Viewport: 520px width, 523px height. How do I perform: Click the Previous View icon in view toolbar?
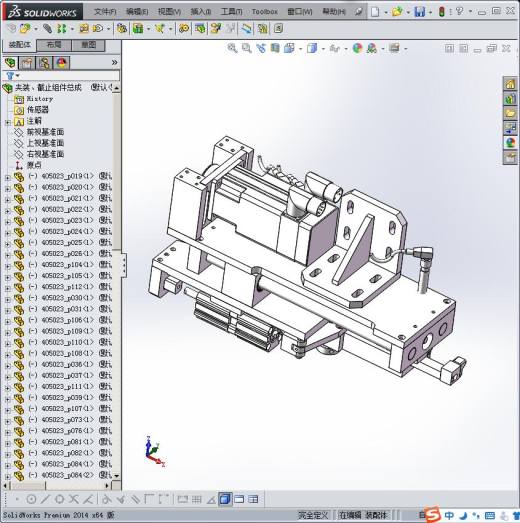(261, 48)
